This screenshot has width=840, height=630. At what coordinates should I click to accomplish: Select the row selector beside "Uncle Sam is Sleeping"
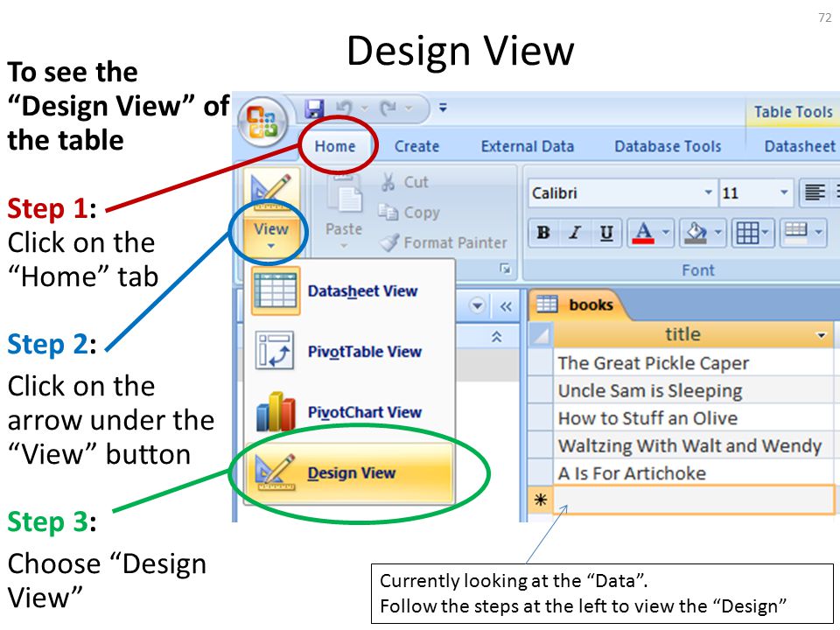tap(541, 390)
